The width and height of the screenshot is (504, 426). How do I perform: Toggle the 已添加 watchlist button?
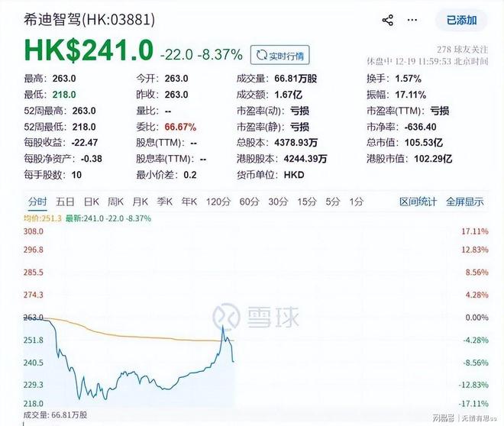[461, 21]
